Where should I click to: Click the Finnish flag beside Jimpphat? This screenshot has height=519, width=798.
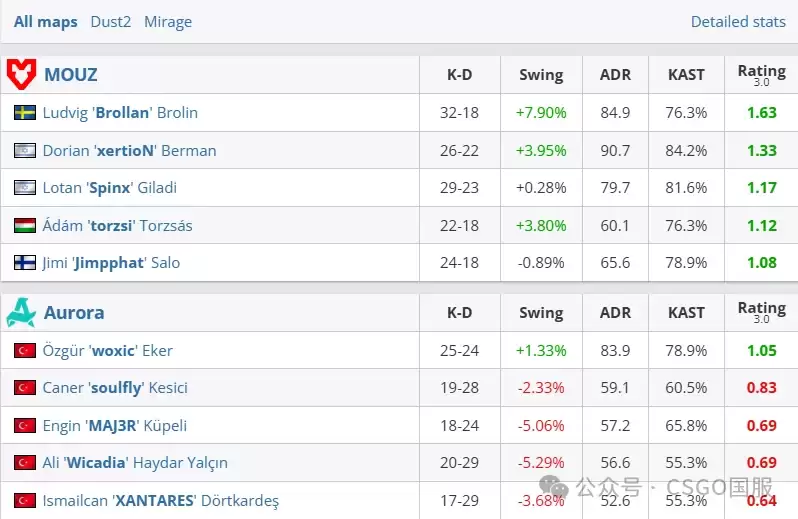click(x=25, y=263)
